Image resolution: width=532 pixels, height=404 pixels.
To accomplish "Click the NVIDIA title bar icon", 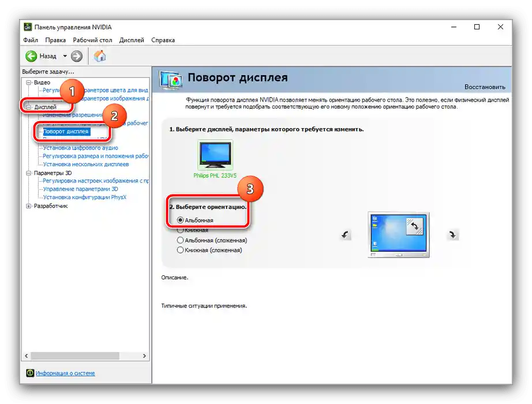I will [28, 27].
